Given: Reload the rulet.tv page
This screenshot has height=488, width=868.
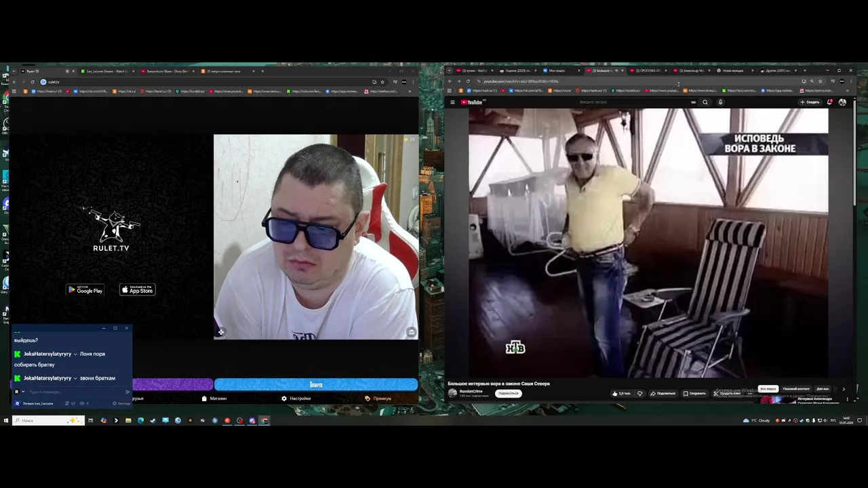Looking at the screenshot, I should (x=32, y=82).
